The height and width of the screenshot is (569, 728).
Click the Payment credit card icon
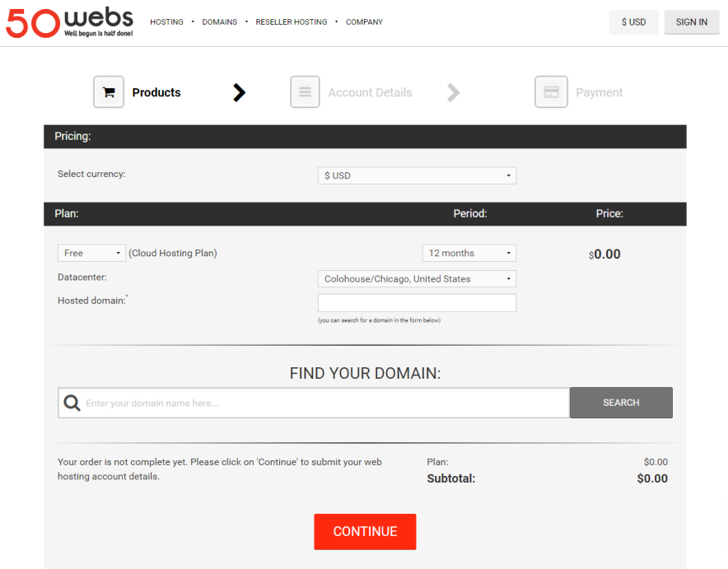(x=551, y=92)
